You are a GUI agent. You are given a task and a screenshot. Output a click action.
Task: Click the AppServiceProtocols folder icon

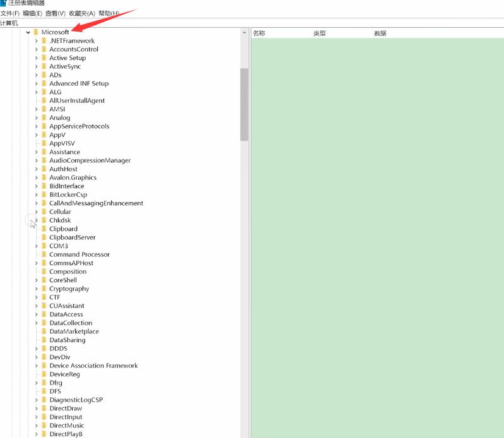click(44, 126)
